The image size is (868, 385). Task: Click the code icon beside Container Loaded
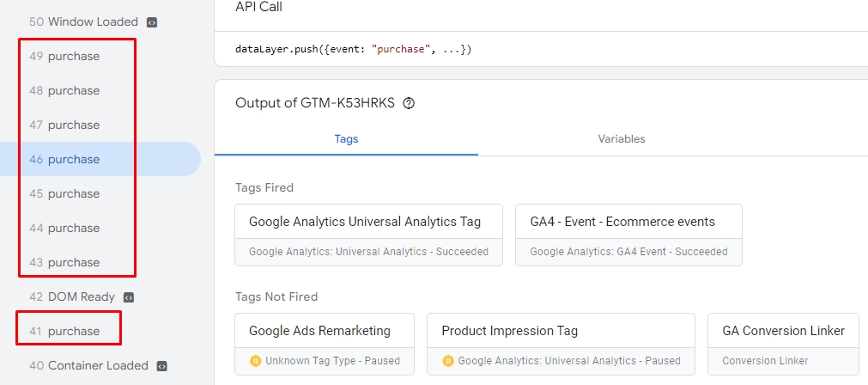(161, 366)
